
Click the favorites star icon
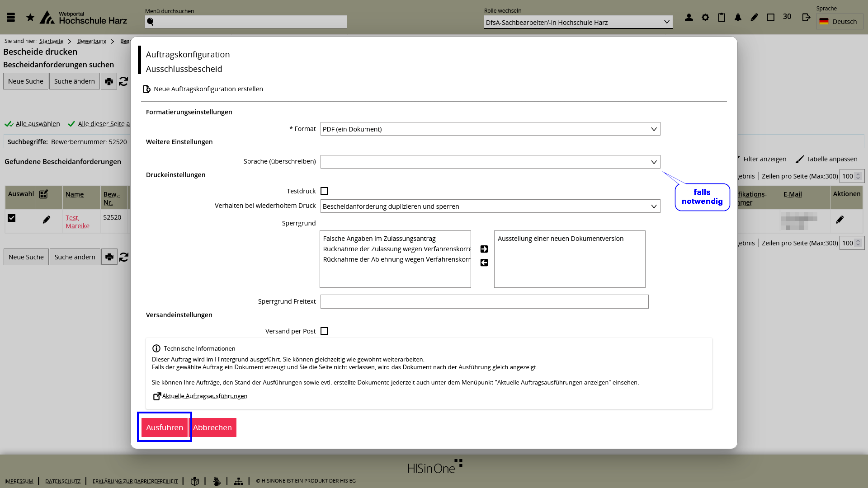(30, 18)
